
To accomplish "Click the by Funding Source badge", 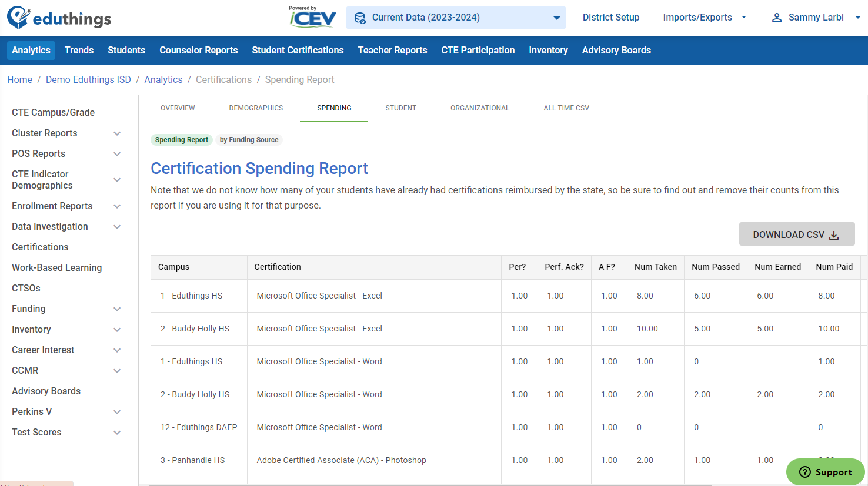I will click(249, 140).
